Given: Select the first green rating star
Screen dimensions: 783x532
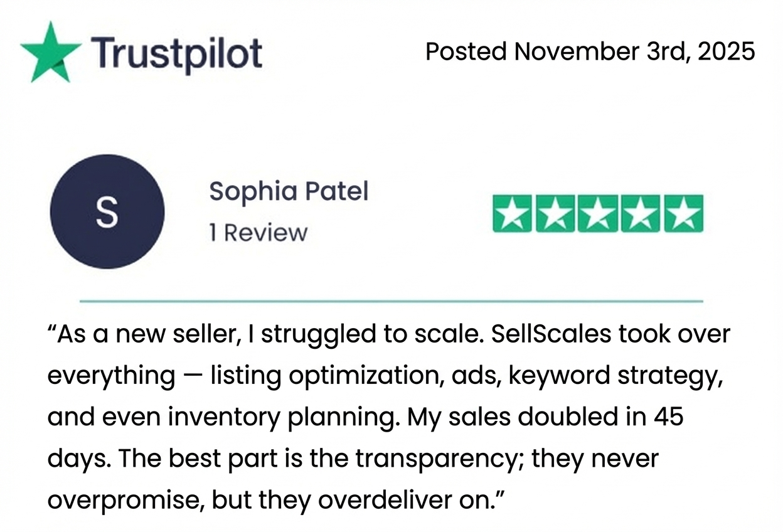Looking at the screenshot, I should (513, 214).
